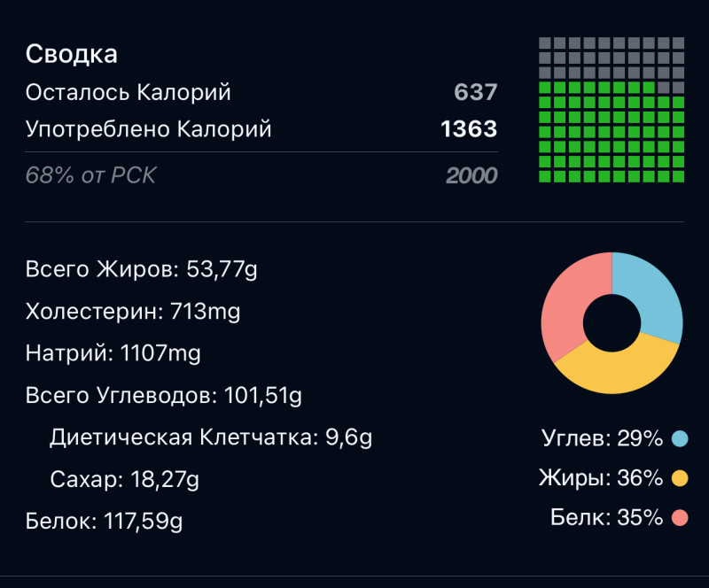
Task: Click the Белок 117,59g line
Action: click(x=105, y=522)
